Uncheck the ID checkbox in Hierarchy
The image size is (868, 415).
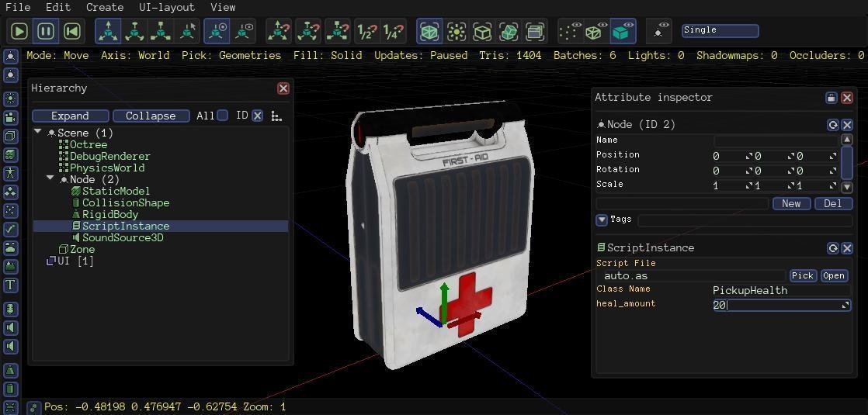click(x=258, y=116)
